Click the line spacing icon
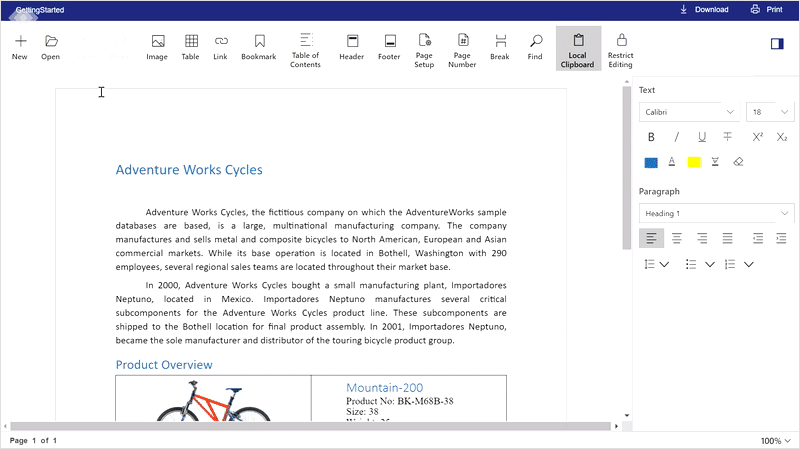 coord(649,264)
